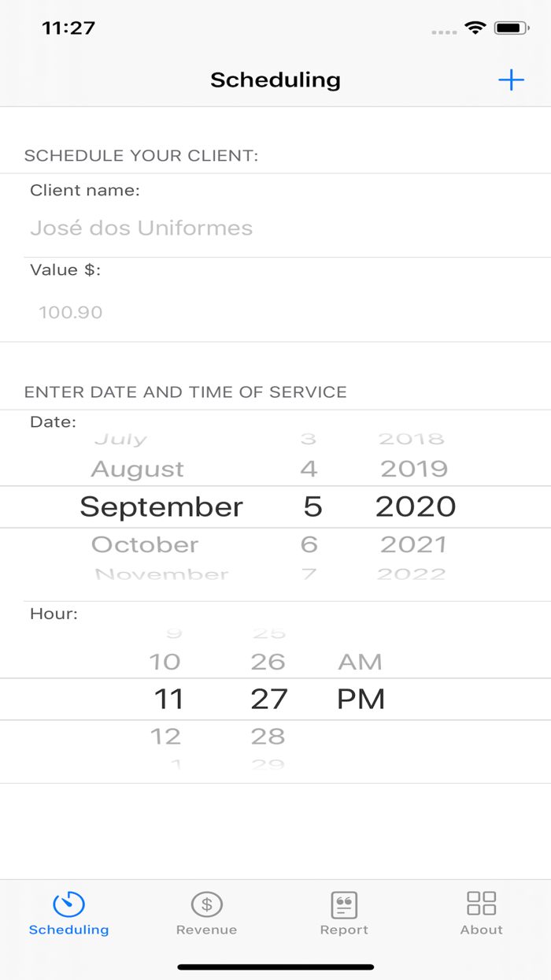Choose year 2021 in date picker
The height and width of the screenshot is (980, 551).
click(x=413, y=544)
